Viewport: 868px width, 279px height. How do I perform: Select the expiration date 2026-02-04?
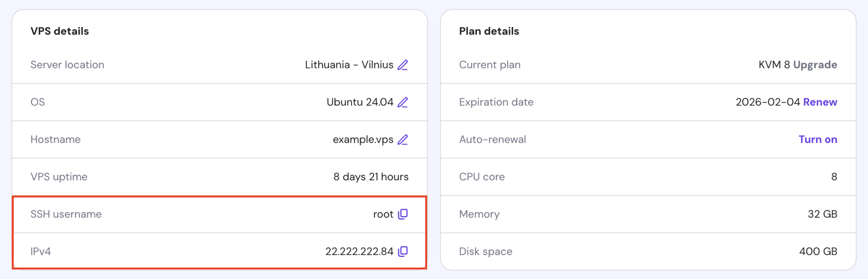click(767, 102)
